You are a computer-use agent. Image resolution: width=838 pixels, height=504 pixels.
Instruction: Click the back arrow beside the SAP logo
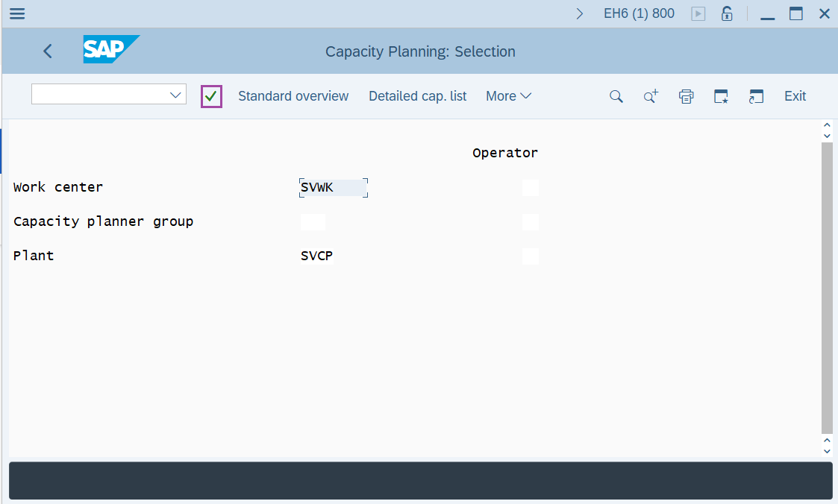tap(47, 51)
